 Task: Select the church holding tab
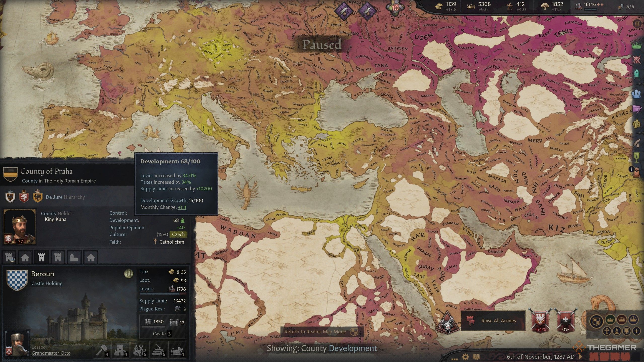pyautogui.click(x=74, y=257)
